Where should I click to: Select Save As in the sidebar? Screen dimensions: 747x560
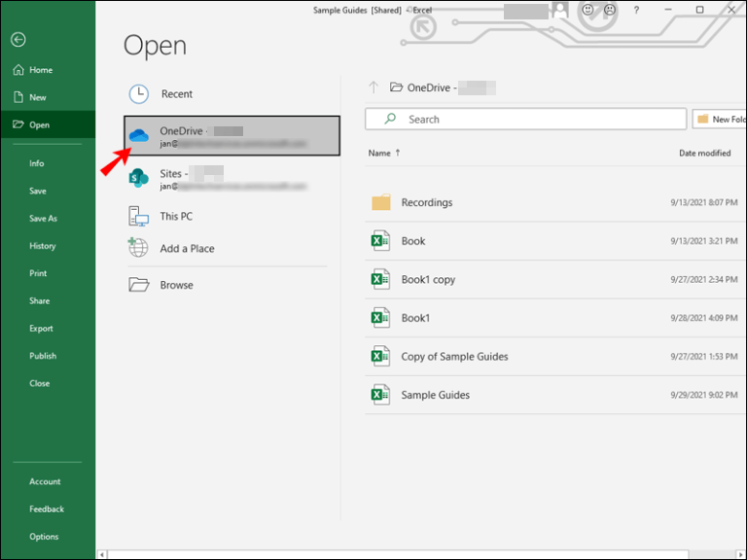click(43, 219)
